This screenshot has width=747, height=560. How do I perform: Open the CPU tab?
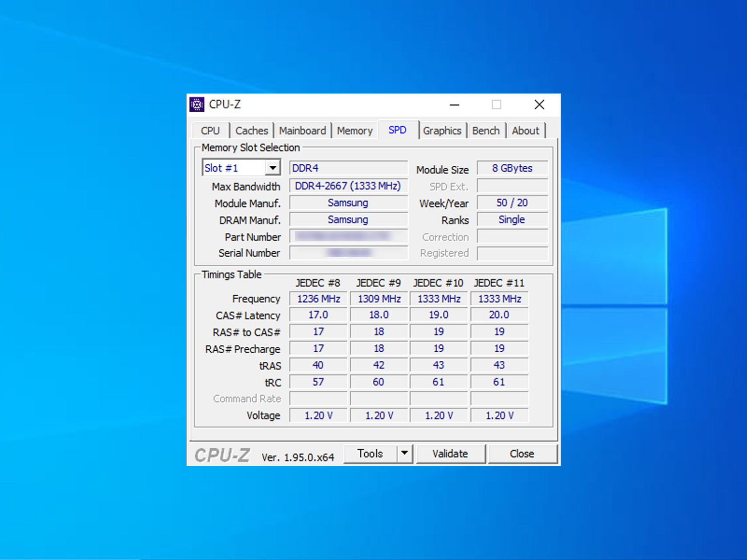pyautogui.click(x=210, y=130)
